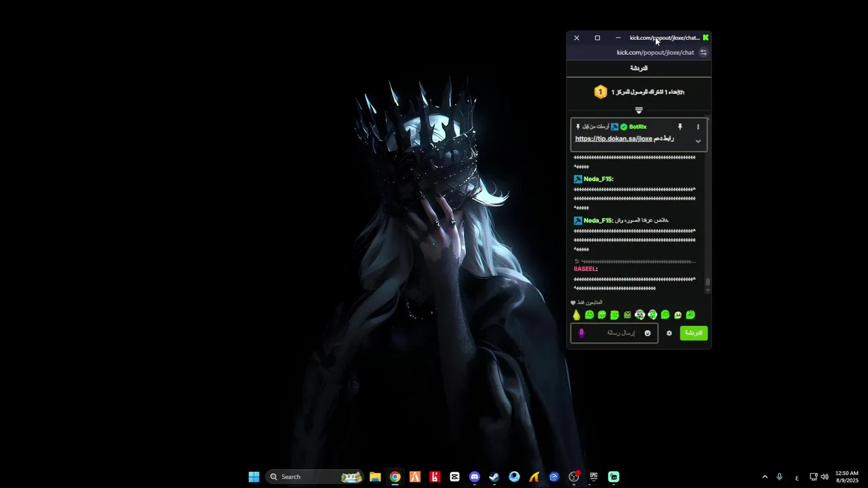Click the purple microphone icon in message box
The width and height of the screenshot is (868, 488).
(x=581, y=333)
